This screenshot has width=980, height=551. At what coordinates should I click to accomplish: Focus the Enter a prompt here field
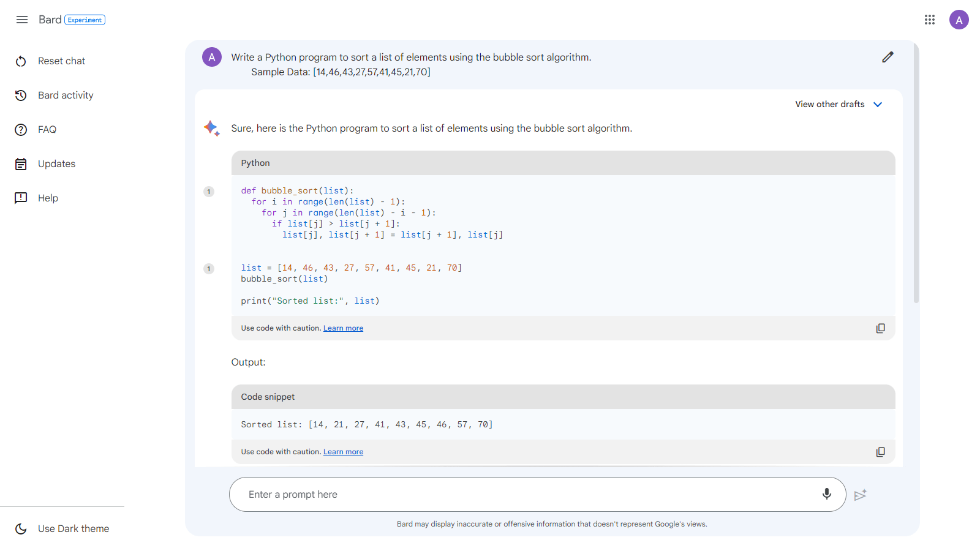[x=537, y=494]
